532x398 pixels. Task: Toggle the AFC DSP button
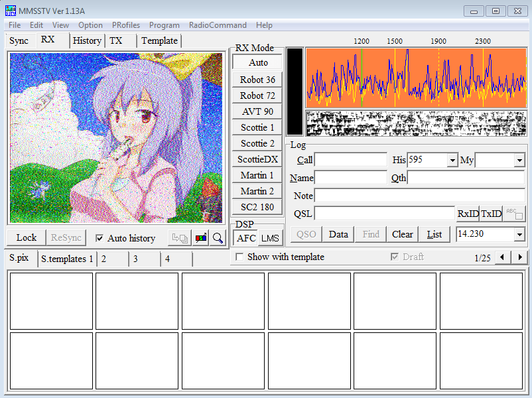(245, 238)
